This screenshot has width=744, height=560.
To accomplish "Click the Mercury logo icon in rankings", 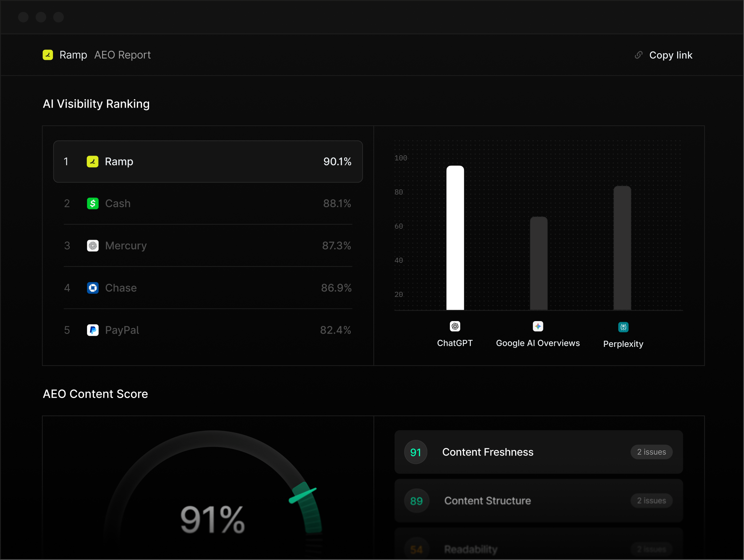I will click(x=93, y=246).
